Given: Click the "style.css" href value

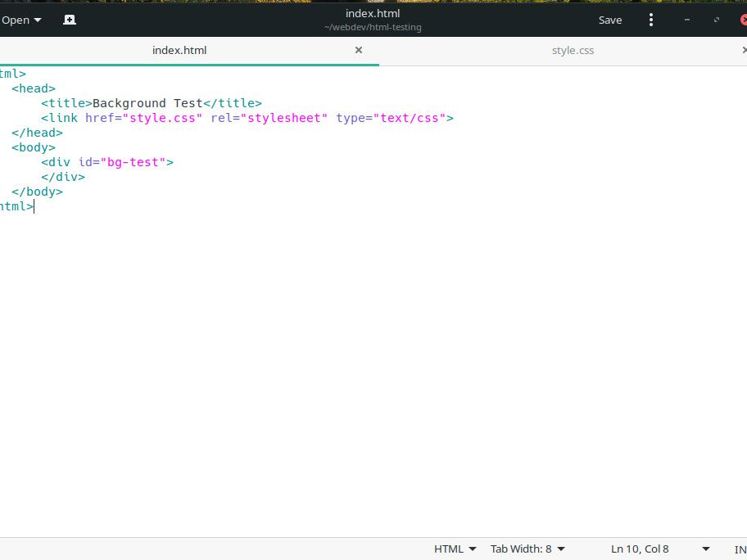Looking at the screenshot, I should [162, 118].
